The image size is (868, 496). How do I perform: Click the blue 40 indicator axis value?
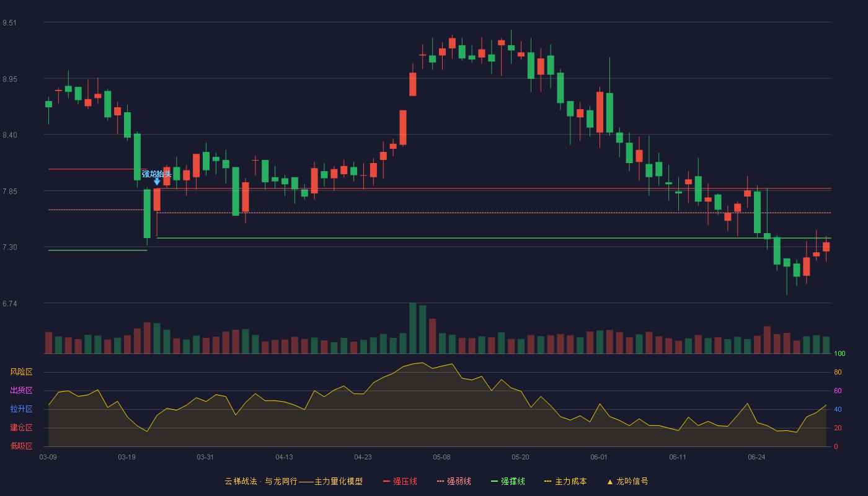click(838, 410)
